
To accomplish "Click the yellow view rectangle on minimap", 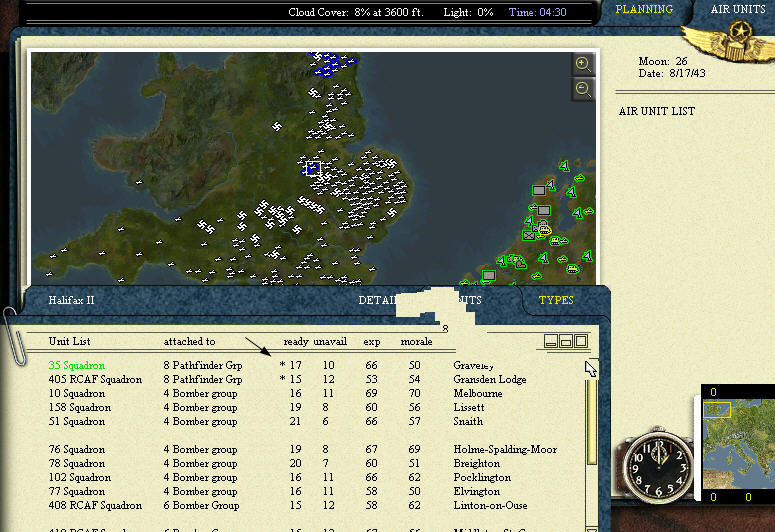I will 717,410.
